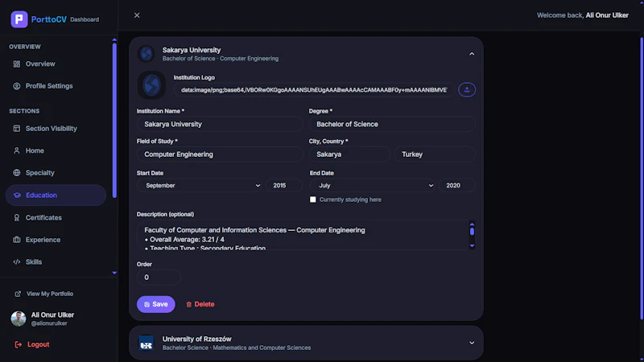Click Ali Onur Ulker's avatar photo
The height and width of the screenshot is (362, 644).
tap(18, 319)
